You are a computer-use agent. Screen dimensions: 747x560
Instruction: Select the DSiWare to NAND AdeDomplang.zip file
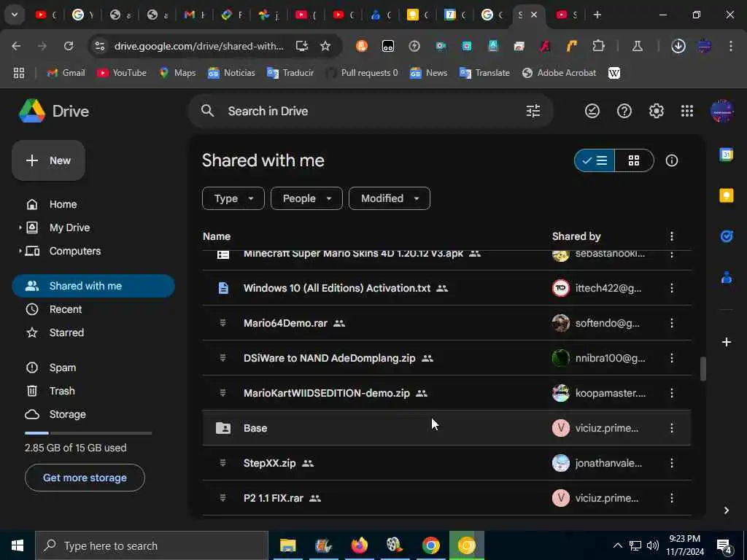click(446, 358)
